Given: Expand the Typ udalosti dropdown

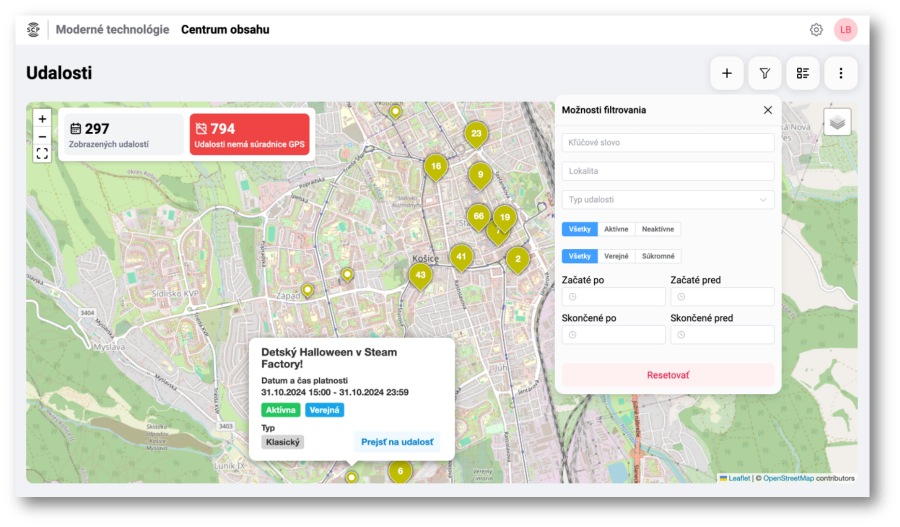Looking at the screenshot, I should coord(668,200).
